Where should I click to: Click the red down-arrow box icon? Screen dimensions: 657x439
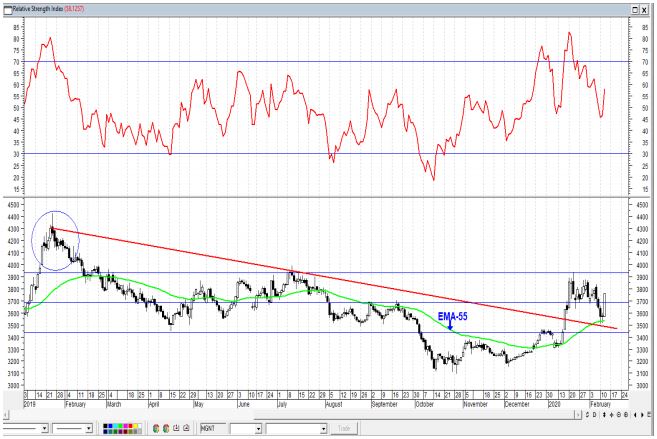click(176, 428)
